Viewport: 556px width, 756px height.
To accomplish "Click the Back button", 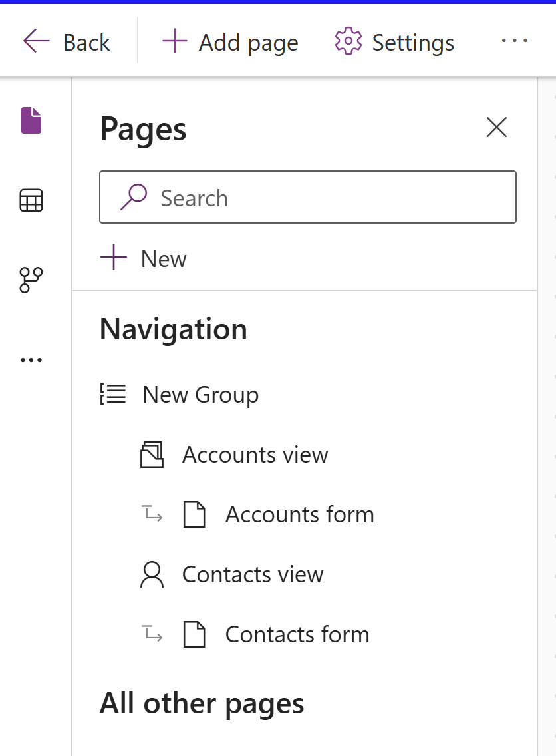I will point(66,41).
